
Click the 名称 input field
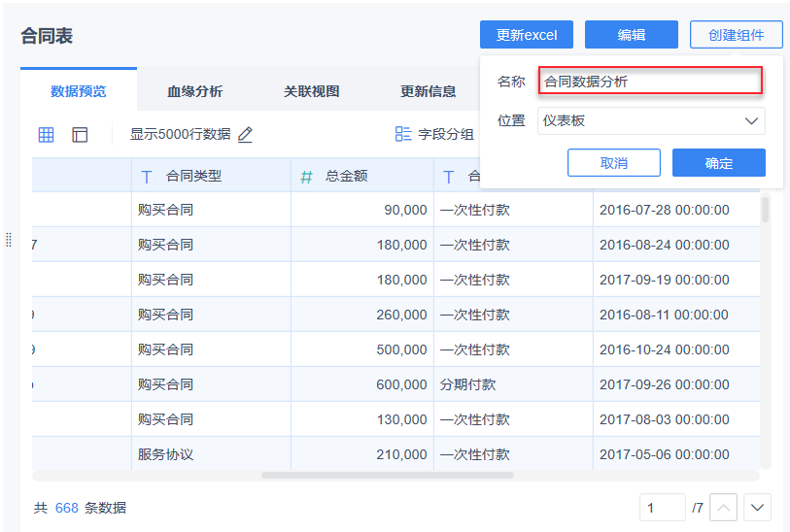tap(650, 82)
